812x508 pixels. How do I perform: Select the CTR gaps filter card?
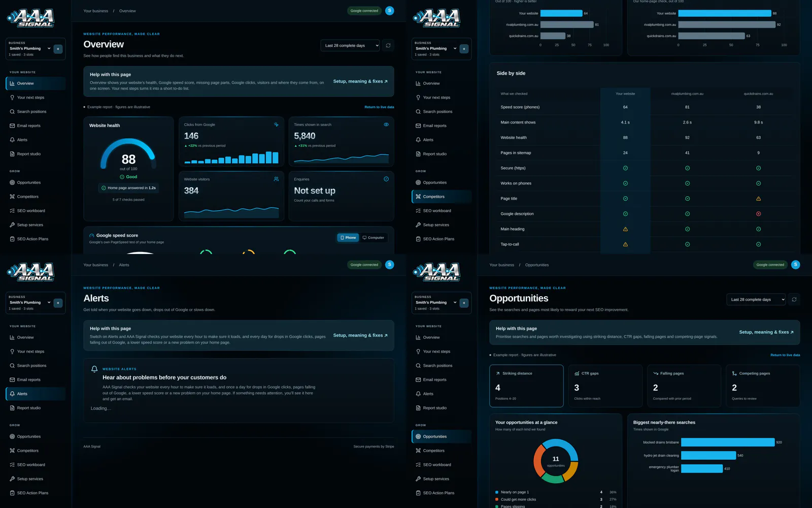tap(605, 386)
